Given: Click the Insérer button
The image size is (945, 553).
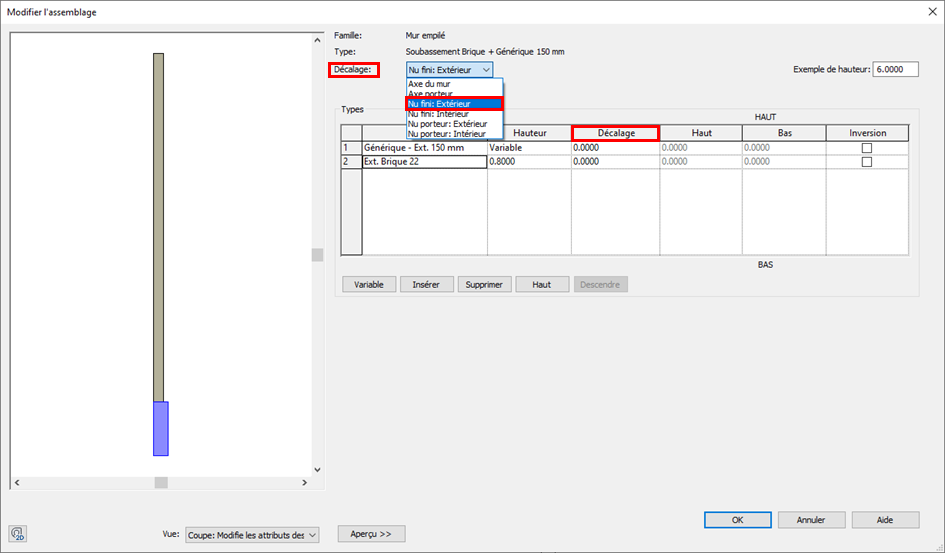Looking at the screenshot, I should click(426, 284).
